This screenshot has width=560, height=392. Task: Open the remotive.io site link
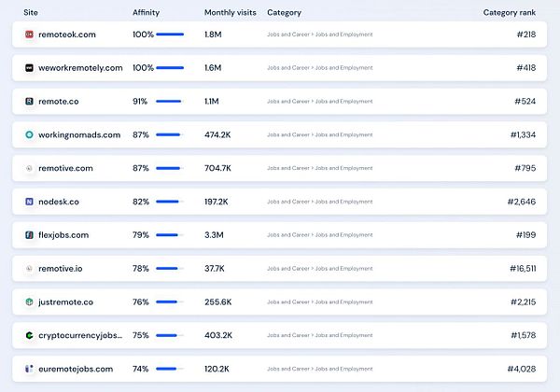click(x=61, y=269)
